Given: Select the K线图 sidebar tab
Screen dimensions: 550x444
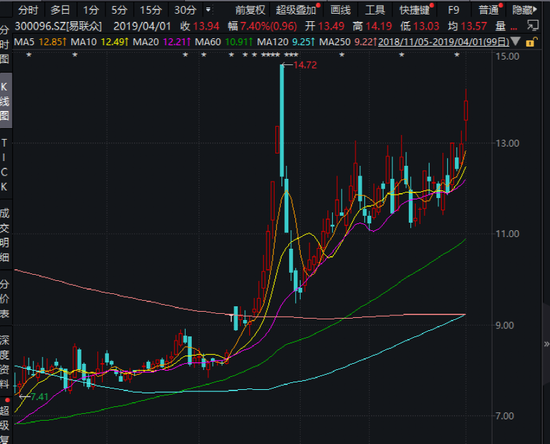Looking at the screenshot, I should tap(5, 101).
